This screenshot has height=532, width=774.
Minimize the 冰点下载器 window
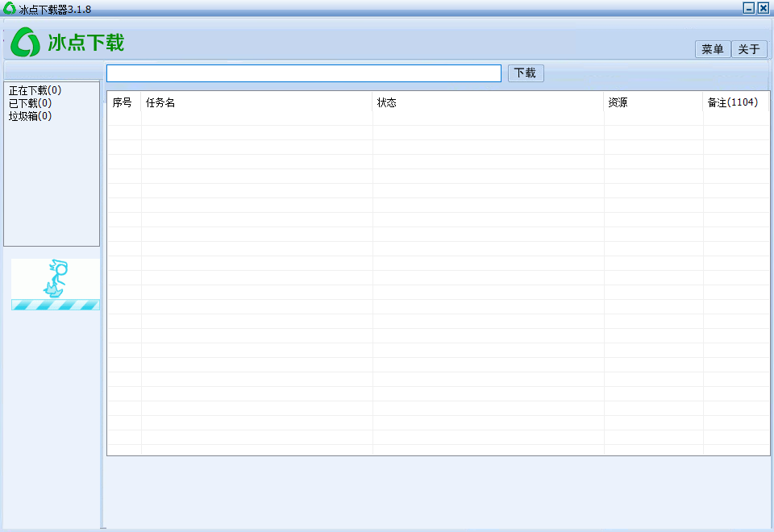(749, 8)
